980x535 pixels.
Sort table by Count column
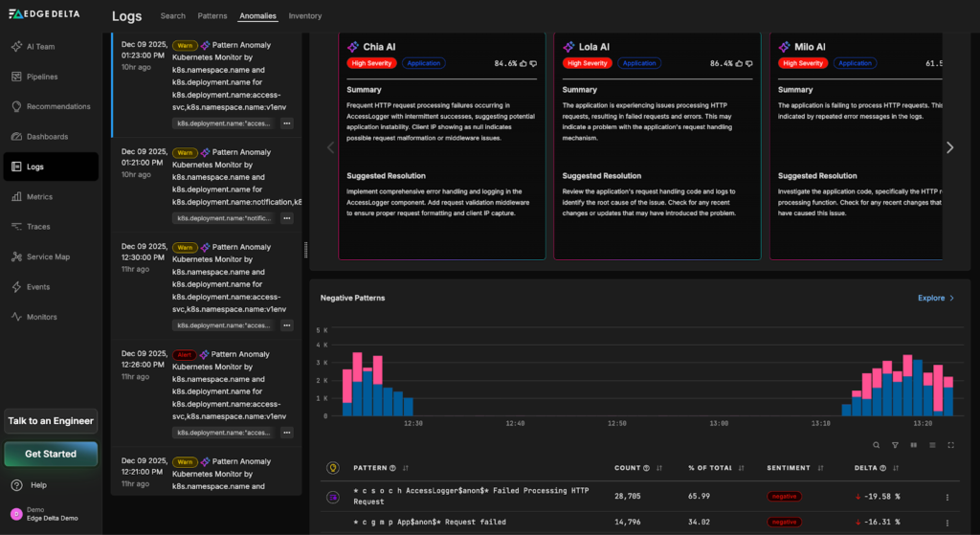(x=658, y=468)
